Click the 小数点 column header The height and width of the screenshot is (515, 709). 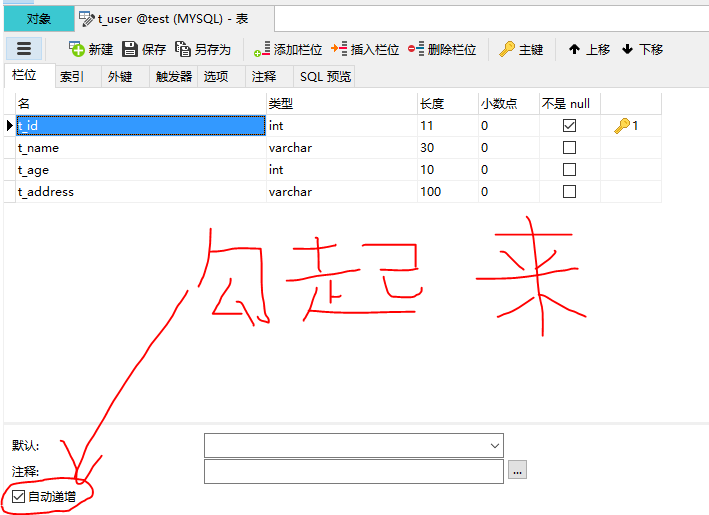tap(509, 104)
